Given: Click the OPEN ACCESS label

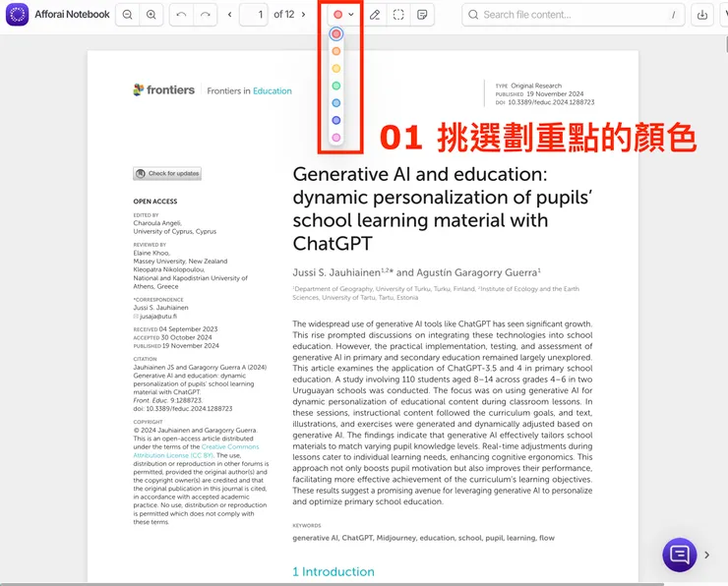Looking at the screenshot, I should coord(155,202).
